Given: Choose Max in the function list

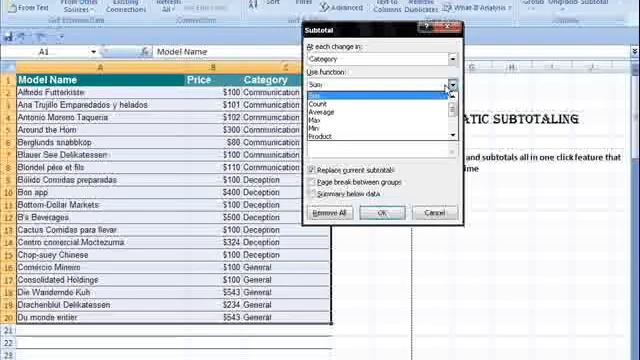Looking at the screenshot, I should 378,120.
